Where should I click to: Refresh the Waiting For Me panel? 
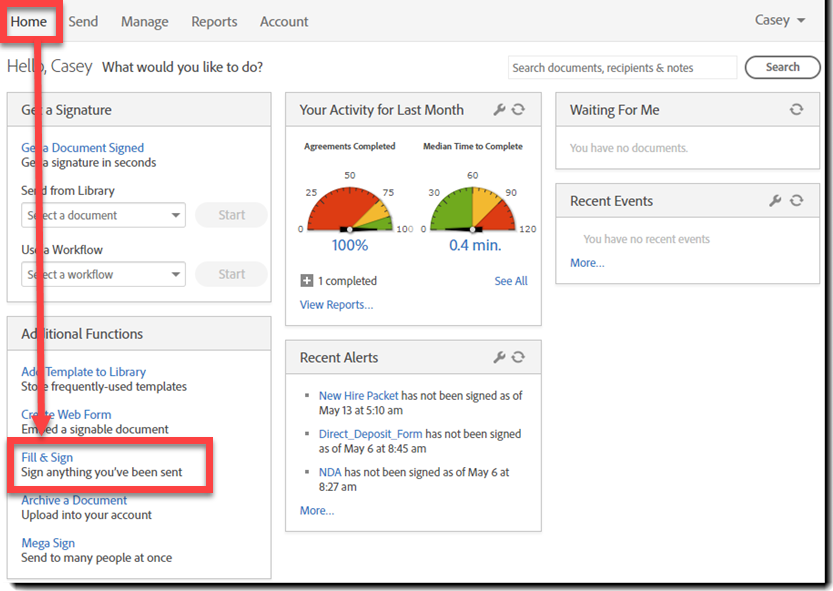pyautogui.click(x=796, y=110)
